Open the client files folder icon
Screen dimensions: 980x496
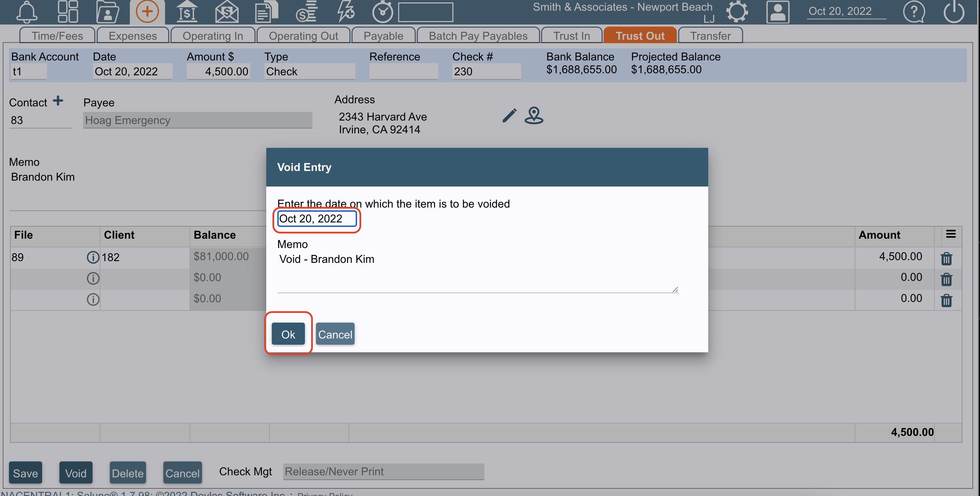coord(108,11)
